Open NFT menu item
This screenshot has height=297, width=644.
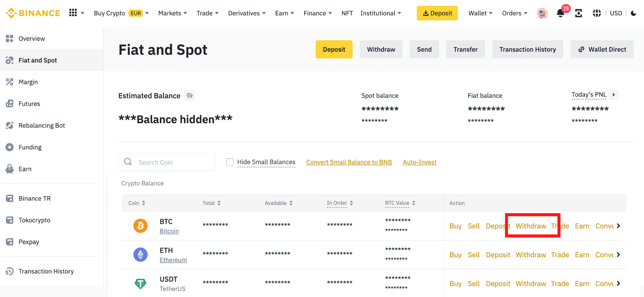[347, 13]
